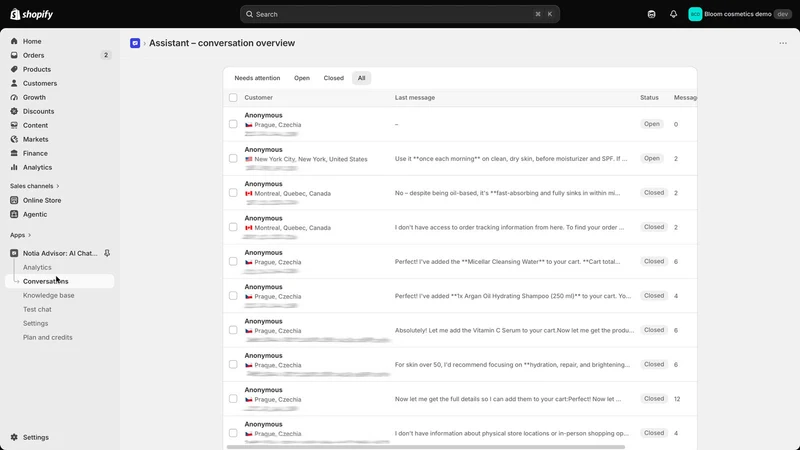Screen dimensions: 800x450
Task: Check the Montreal fast-absorbing conversation checkbox
Action: pyautogui.click(x=233, y=193)
